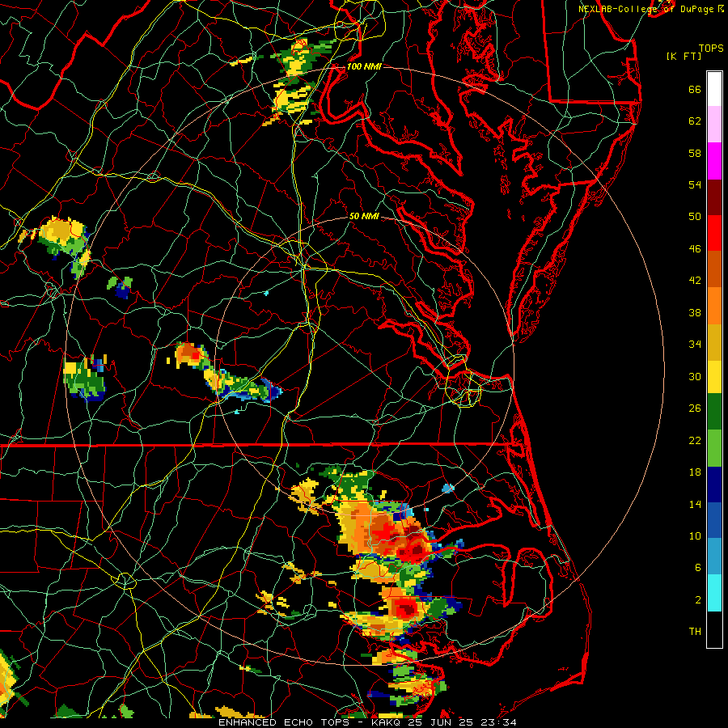
Task: Pick the dark orange 46 kft legend swatch
Action: click(x=714, y=269)
